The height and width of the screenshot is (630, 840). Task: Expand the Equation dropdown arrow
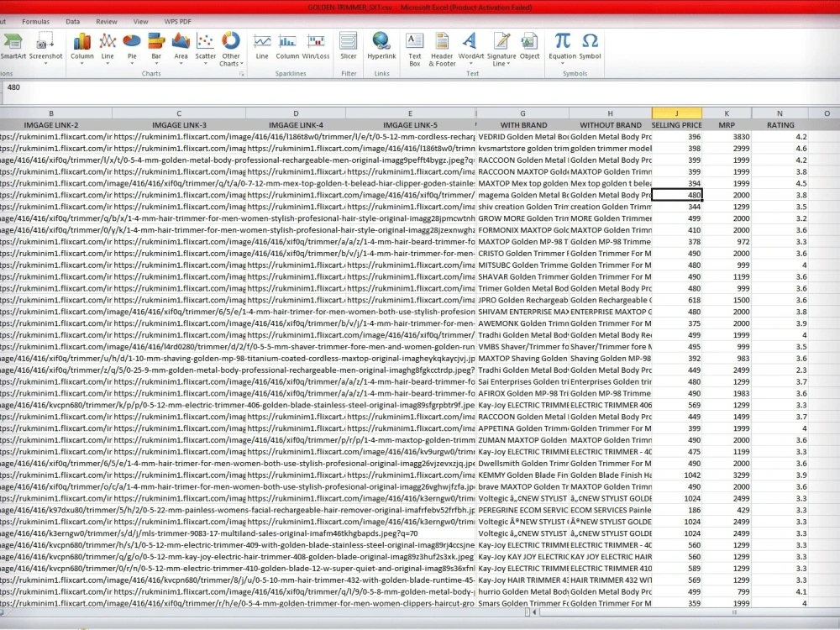click(x=563, y=63)
